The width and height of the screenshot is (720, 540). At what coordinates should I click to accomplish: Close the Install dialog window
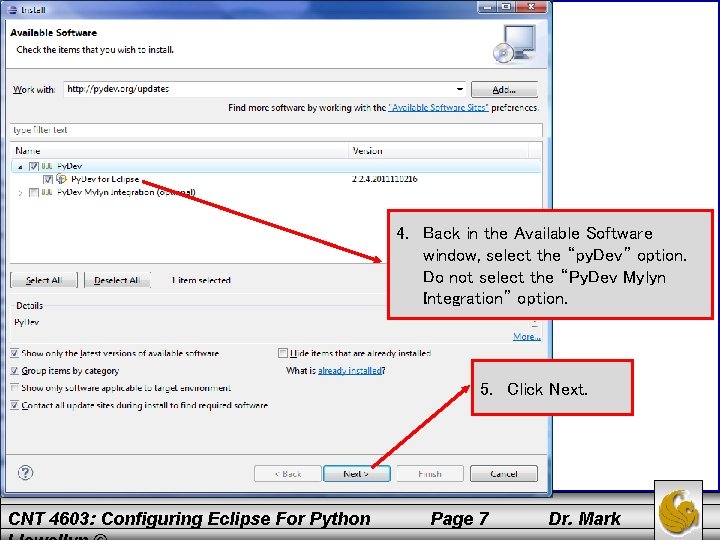click(531, 6)
